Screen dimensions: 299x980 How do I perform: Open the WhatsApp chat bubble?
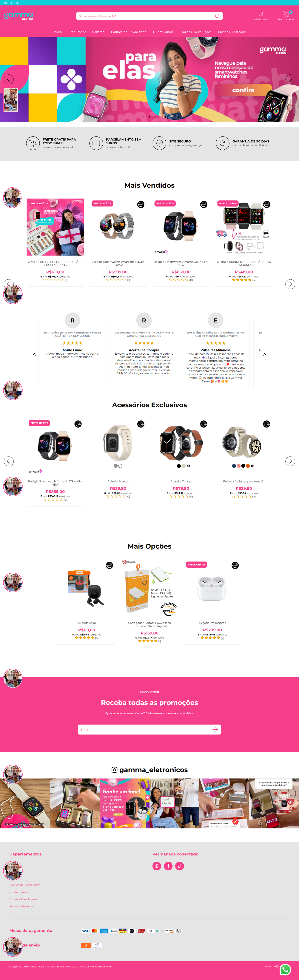(285, 969)
